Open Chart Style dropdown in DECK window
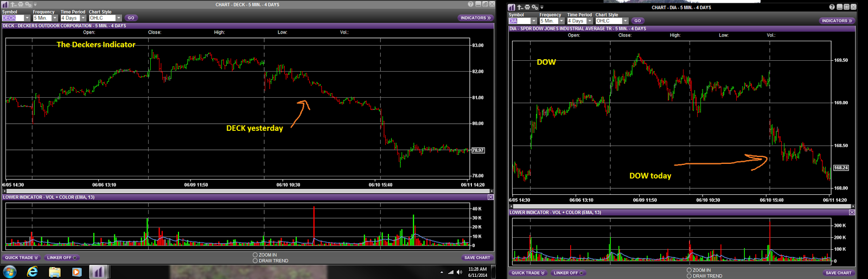 pyautogui.click(x=119, y=18)
